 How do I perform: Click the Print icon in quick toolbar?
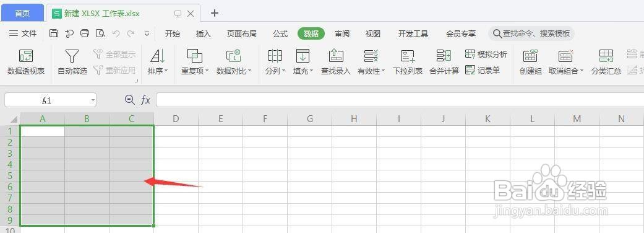[x=85, y=33]
